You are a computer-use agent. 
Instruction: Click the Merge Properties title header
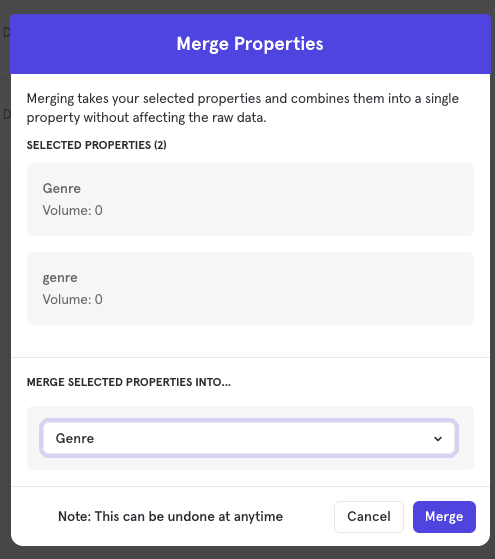(250, 44)
